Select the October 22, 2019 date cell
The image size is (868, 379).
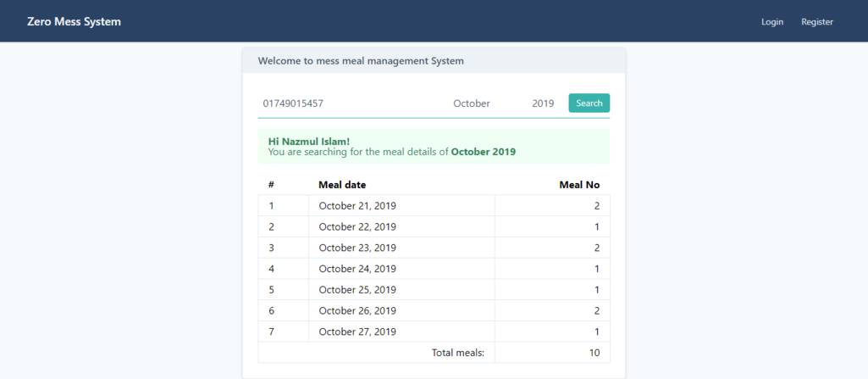(357, 227)
